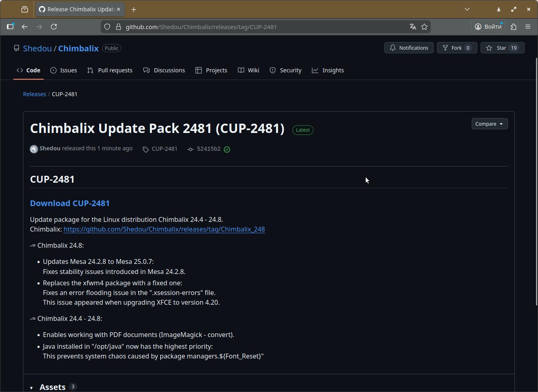Close the Release Chimbalix tab

[119, 9]
